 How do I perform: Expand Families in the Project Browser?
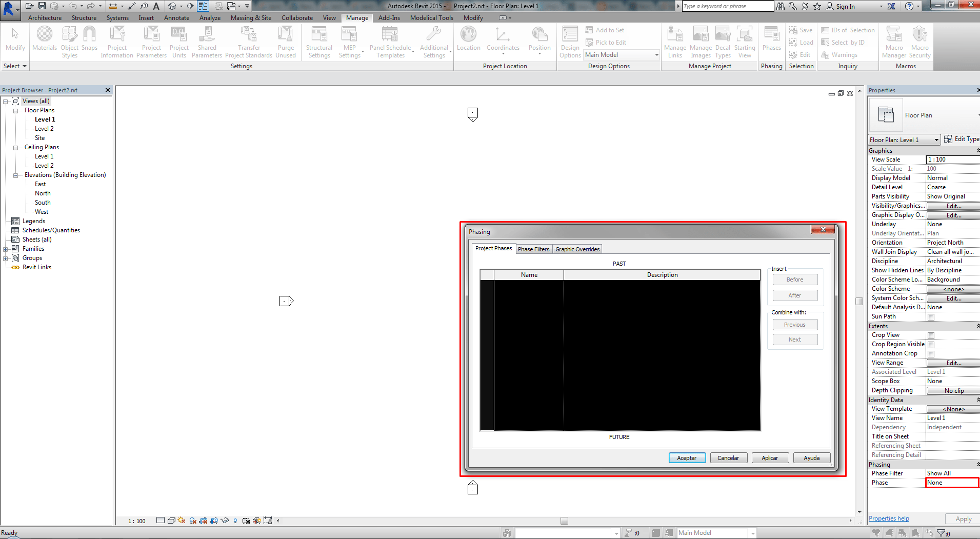point(5,248)
